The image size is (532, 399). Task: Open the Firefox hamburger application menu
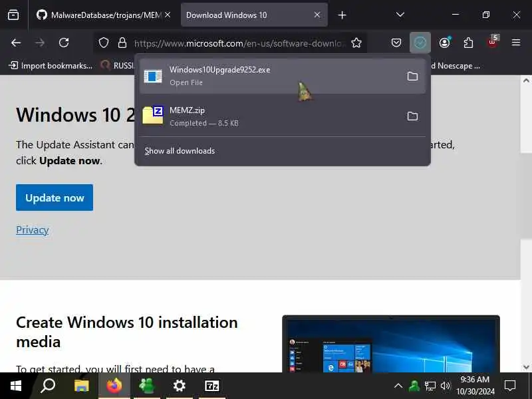pos(516,43)
